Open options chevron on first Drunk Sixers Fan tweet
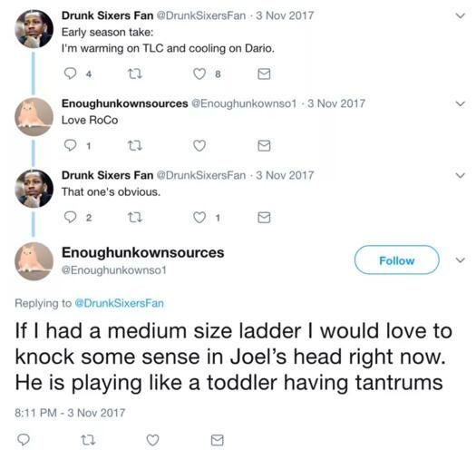Image resolution: width=476 pixels, height=450 pixels. coord(461,15)
